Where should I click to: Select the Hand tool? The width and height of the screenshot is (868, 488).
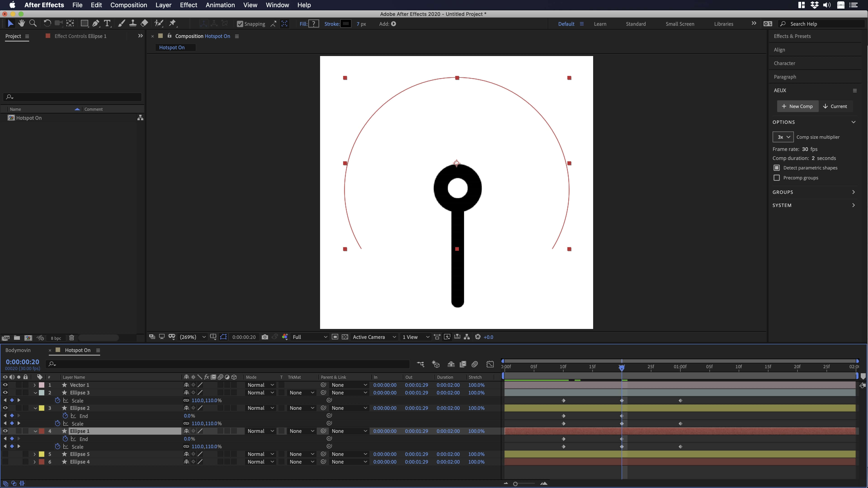(21, 23)
